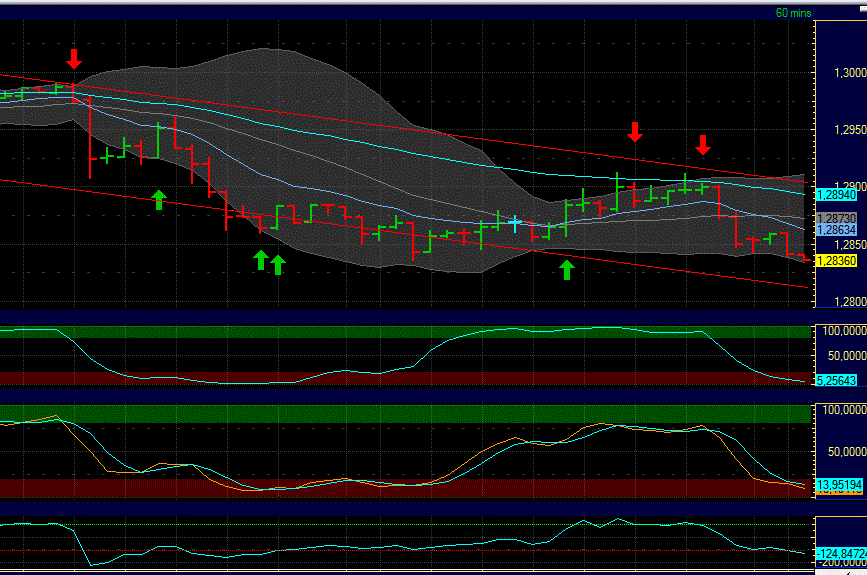This screenshot has height=575, width=867.
Task: Click the cyan 5,25643 indicator value
Action: [837, 380]
